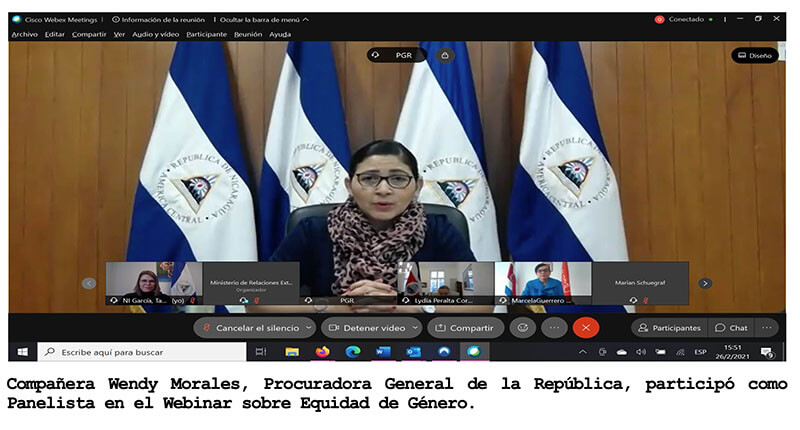Show previous participant thumbnails arrow

[x=89, y=283]
